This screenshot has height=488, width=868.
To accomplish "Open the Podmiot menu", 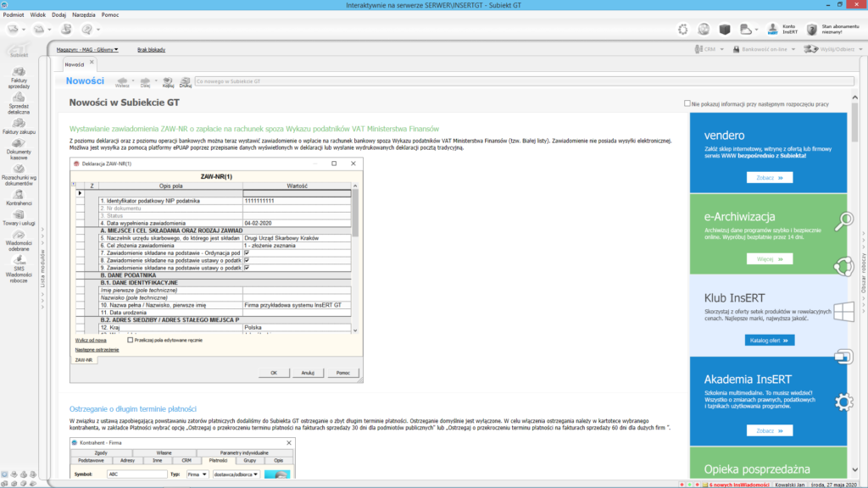I will [14, 15].
